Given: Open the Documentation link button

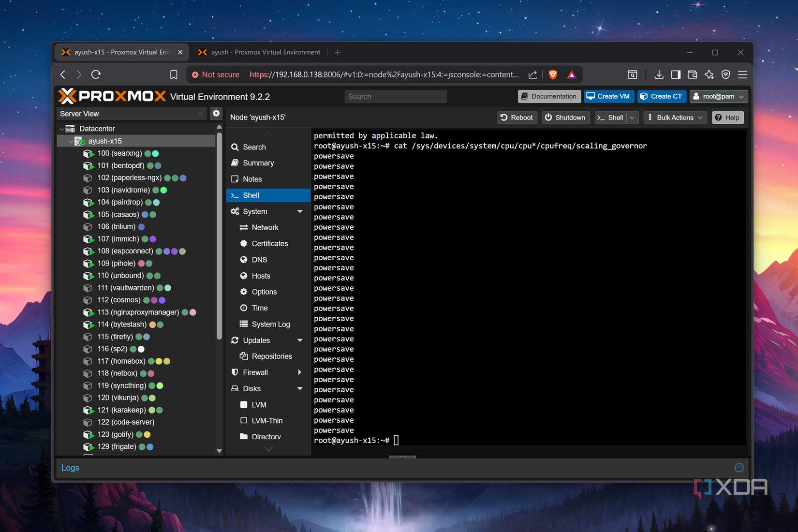Looking at the screenshot, I should (x=549, y=96).
